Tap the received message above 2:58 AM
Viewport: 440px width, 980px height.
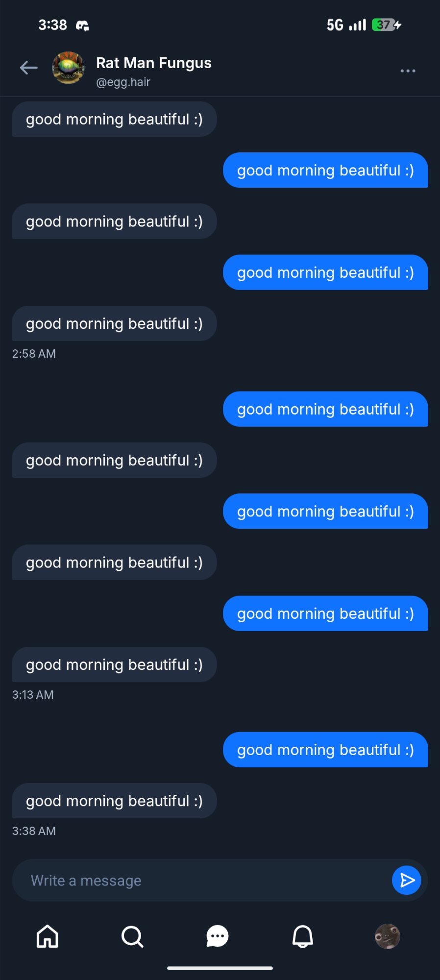(x=114, y=324)
